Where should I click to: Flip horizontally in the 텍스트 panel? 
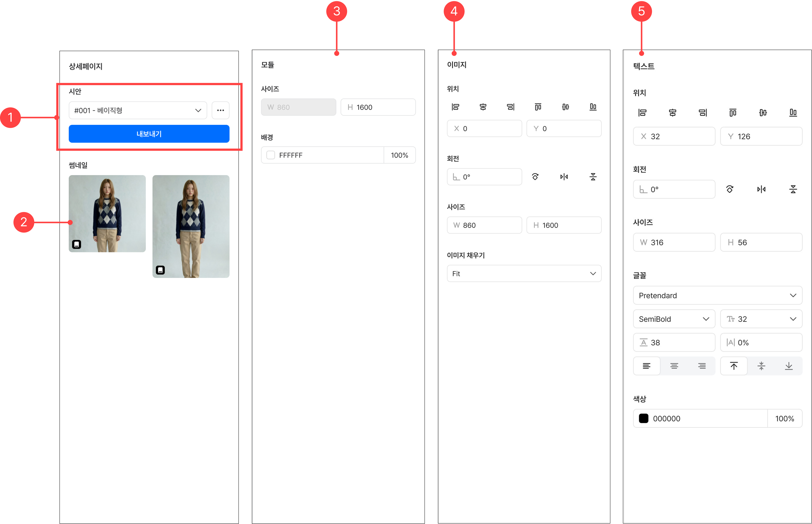(761, 189)
